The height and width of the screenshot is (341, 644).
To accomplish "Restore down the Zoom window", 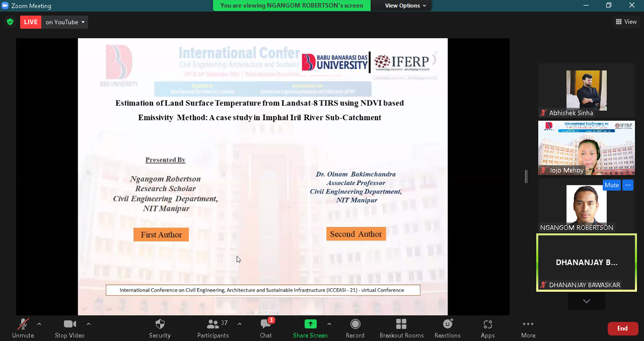I will click(x=609, y=6).
